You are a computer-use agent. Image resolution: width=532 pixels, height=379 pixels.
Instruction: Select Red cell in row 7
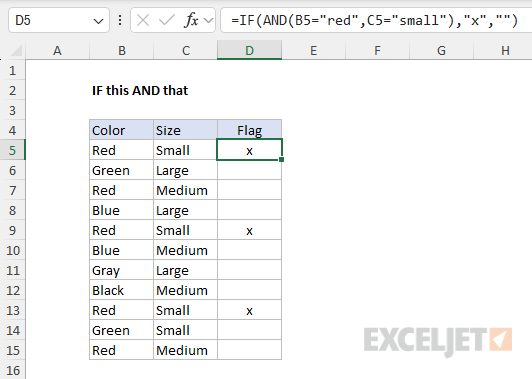(x=121, y=190)
